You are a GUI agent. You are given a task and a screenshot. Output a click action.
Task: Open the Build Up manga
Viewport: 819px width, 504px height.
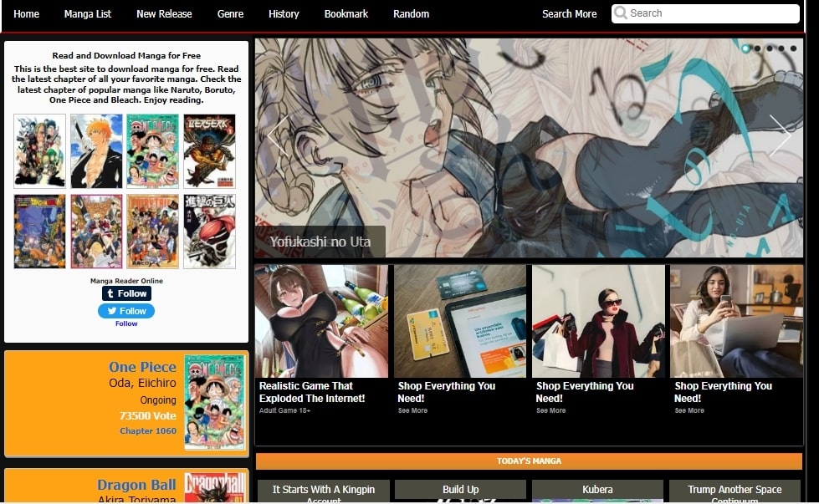(461, 490)
